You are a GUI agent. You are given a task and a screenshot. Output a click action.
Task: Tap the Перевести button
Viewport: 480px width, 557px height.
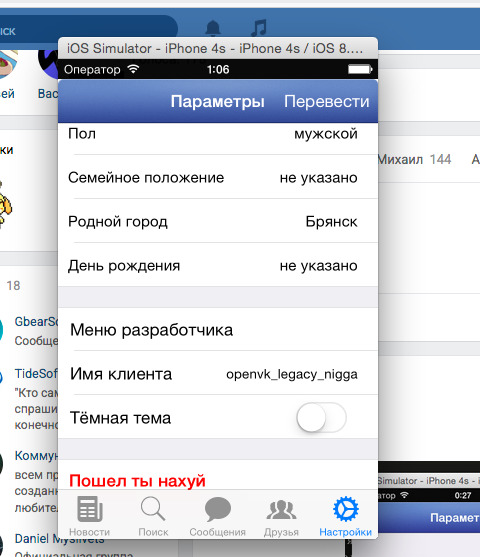click(x=327, y=102)
